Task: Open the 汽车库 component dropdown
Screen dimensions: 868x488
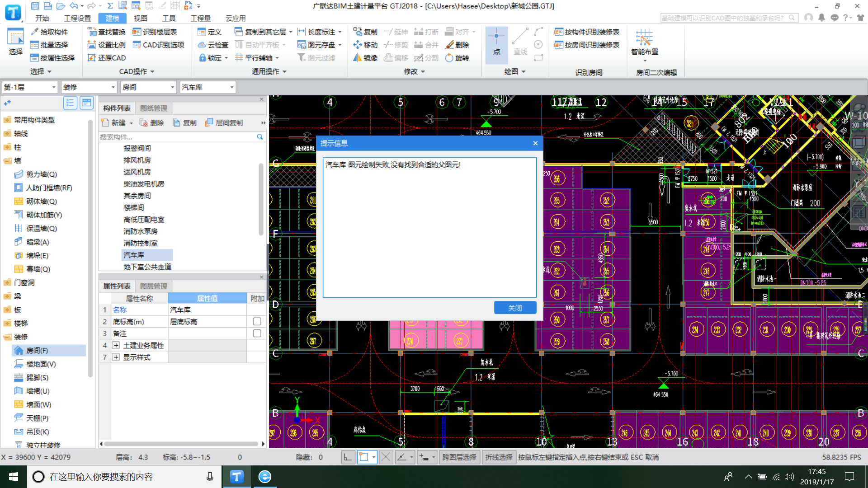Action: point(208,87)
